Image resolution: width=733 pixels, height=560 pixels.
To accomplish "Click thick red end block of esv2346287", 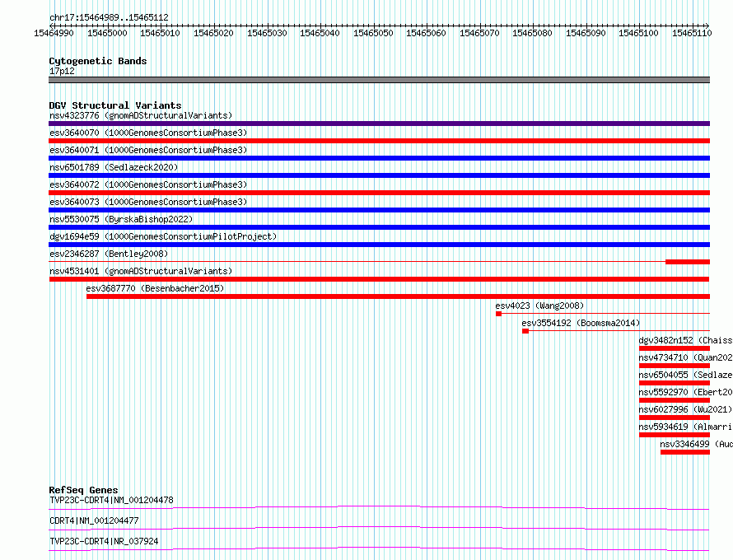I will tap(688, 262).
